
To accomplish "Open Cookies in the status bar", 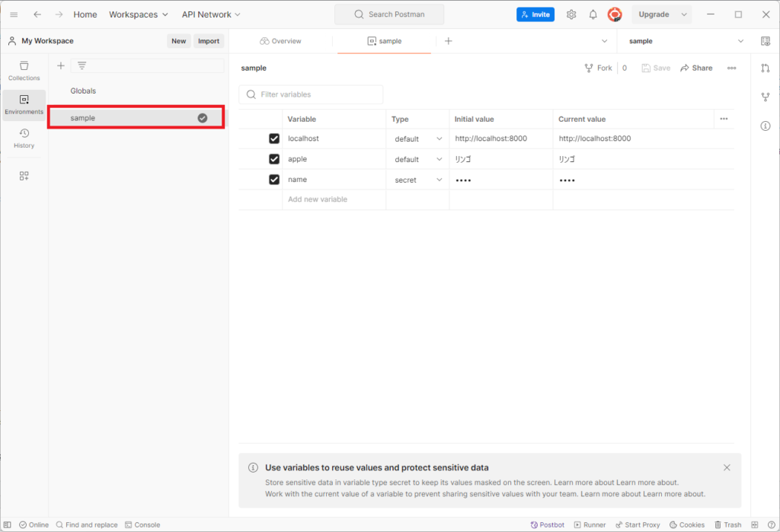I will (x=687, y=524).
